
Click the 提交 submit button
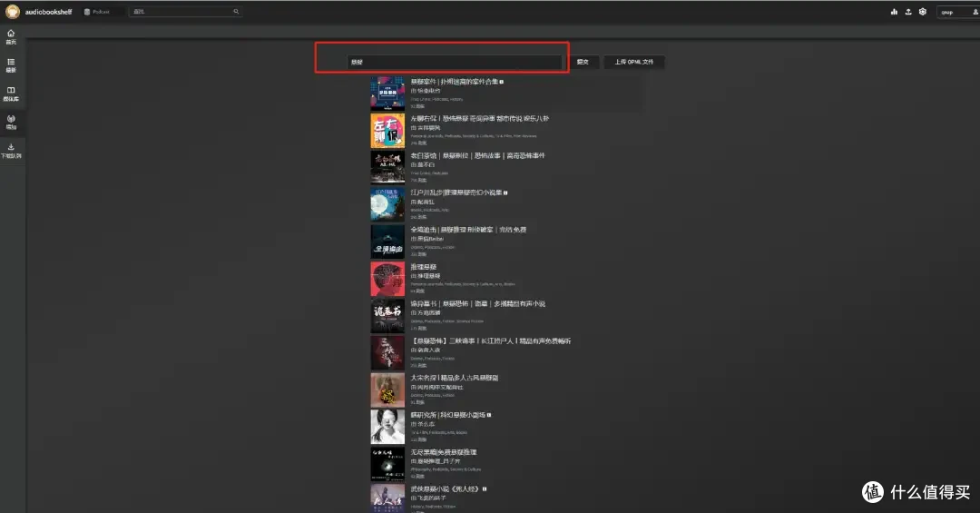click(x=583, y=62)
